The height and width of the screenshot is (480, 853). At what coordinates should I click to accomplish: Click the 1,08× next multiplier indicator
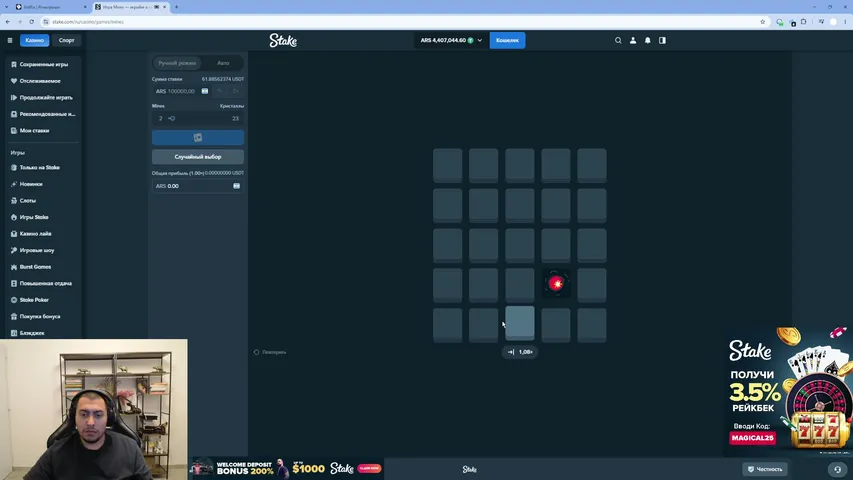(x=520, y=352)
